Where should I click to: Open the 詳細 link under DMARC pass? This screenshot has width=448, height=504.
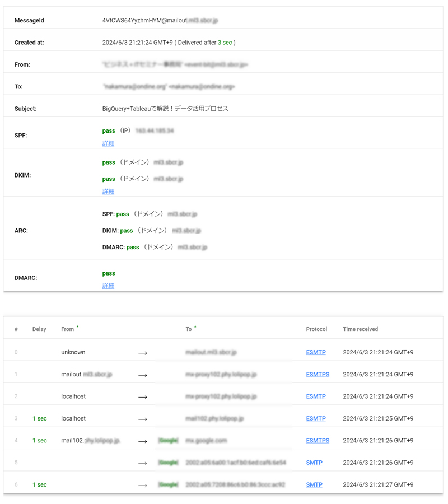point(108,286)
